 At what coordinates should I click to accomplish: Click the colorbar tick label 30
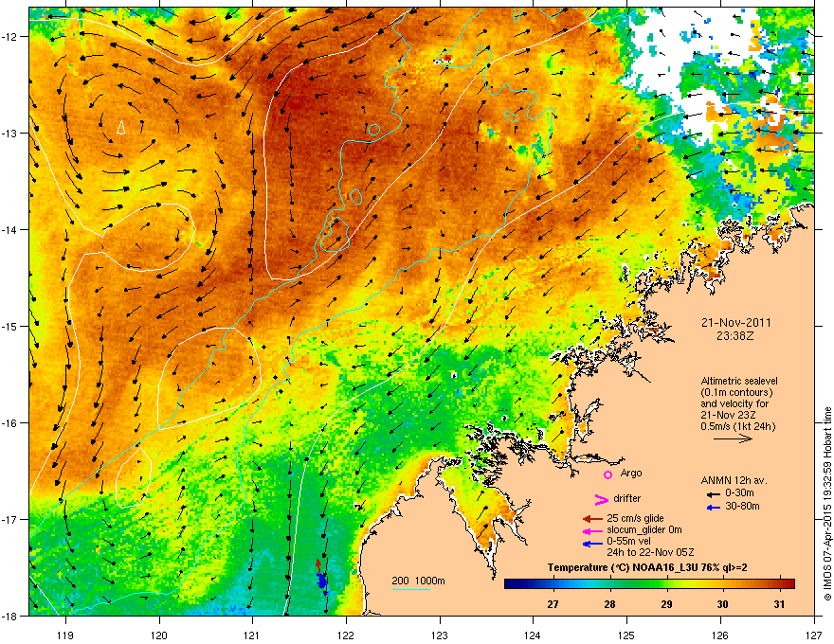pos(722,604)
